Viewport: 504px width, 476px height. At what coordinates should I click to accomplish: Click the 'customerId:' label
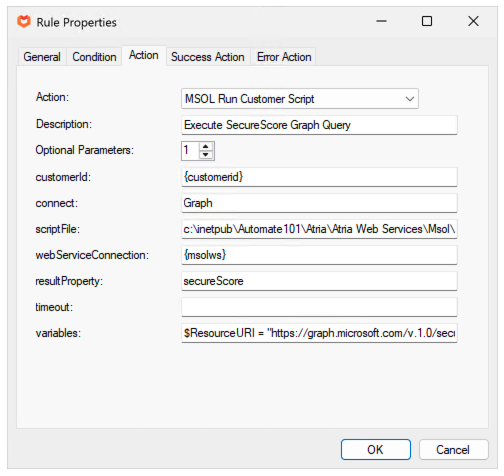(x=63, y=177)
